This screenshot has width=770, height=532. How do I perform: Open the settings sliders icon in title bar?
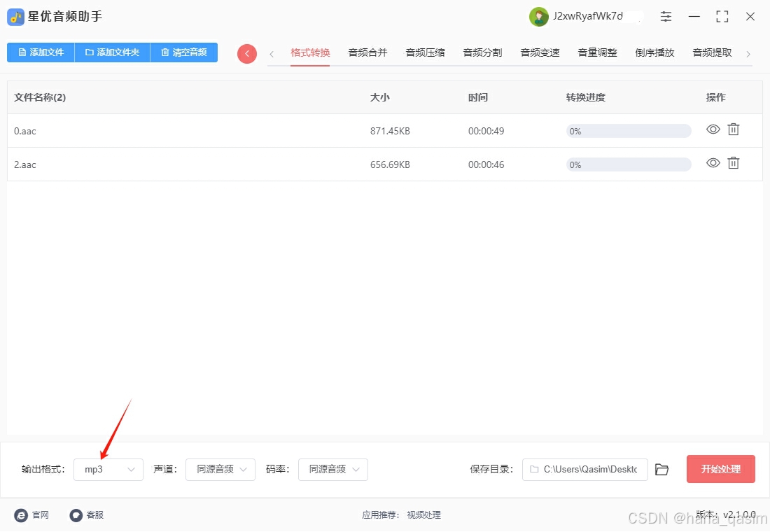pos(666,17)
